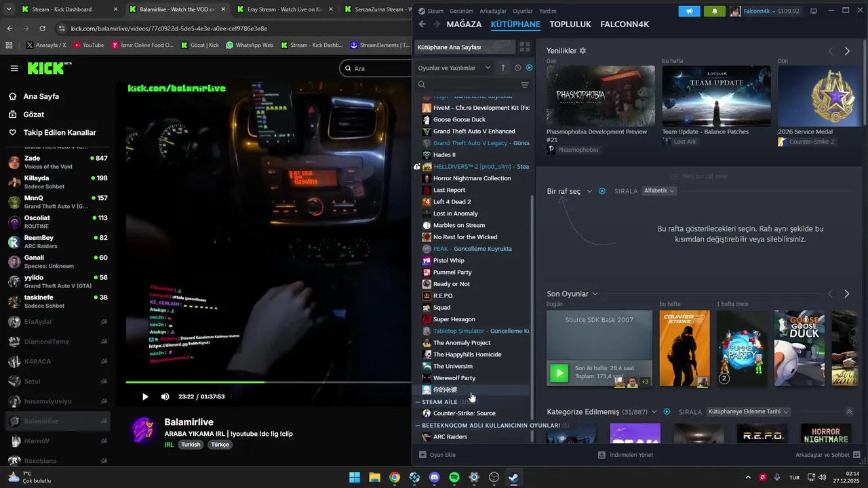
Task: Open Yenilikler settings gear
Action: point(583,51)
